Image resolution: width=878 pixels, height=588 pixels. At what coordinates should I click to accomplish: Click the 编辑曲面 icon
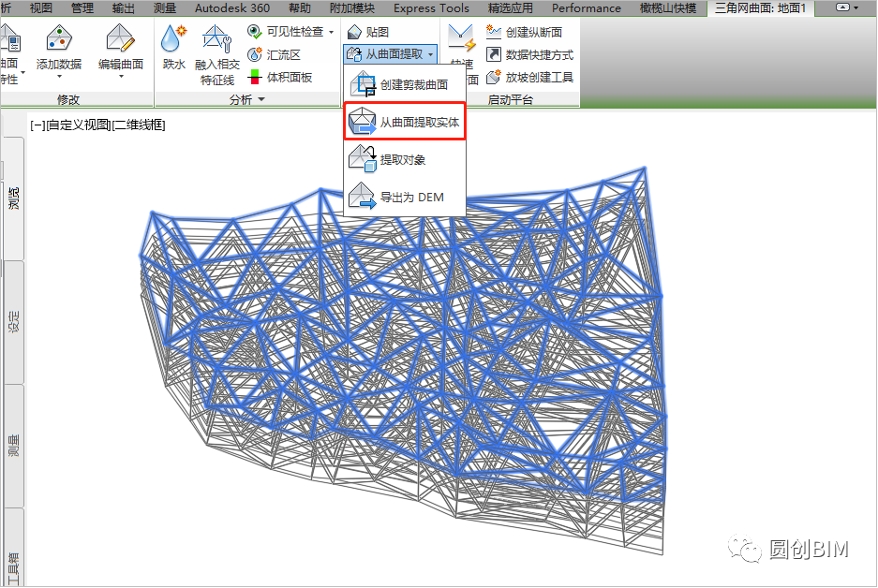pos(120,39)
